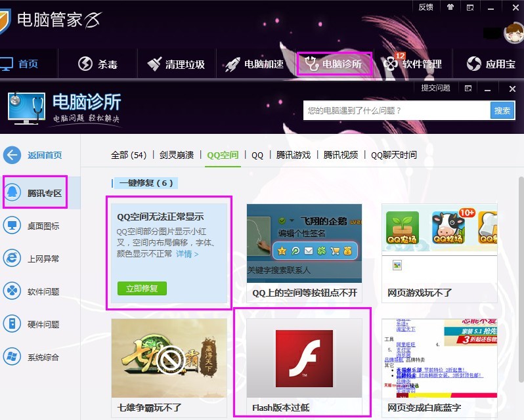Switch to the 全部 (54) tab
The image size is (524, 420).
(x=129, y=155)
